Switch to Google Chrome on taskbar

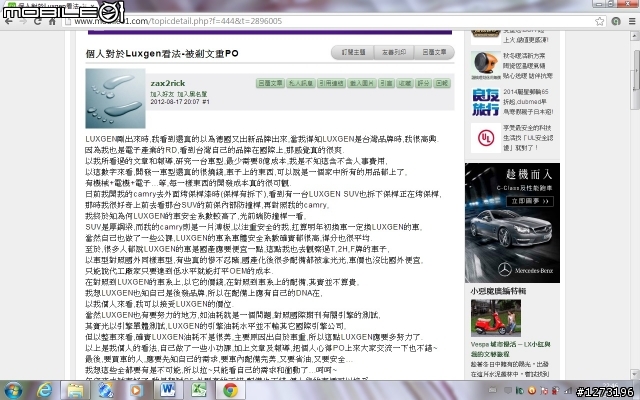tap(231, 390)
